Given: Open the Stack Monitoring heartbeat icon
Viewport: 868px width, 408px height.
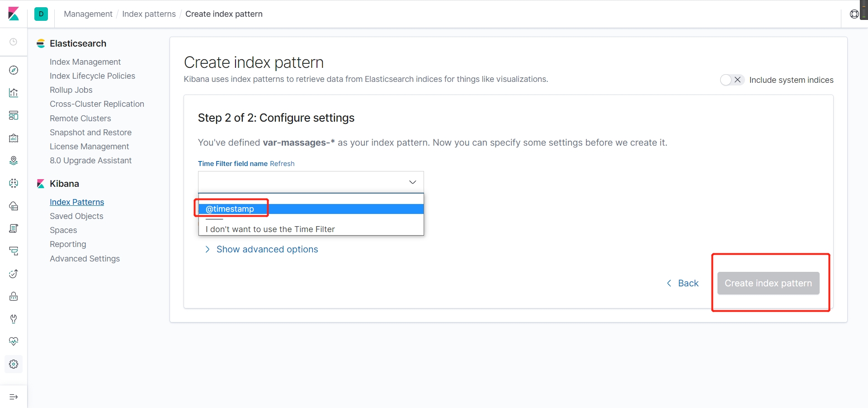Looking at the screenshot, I should pyautogui.click(x=14, y=342).
